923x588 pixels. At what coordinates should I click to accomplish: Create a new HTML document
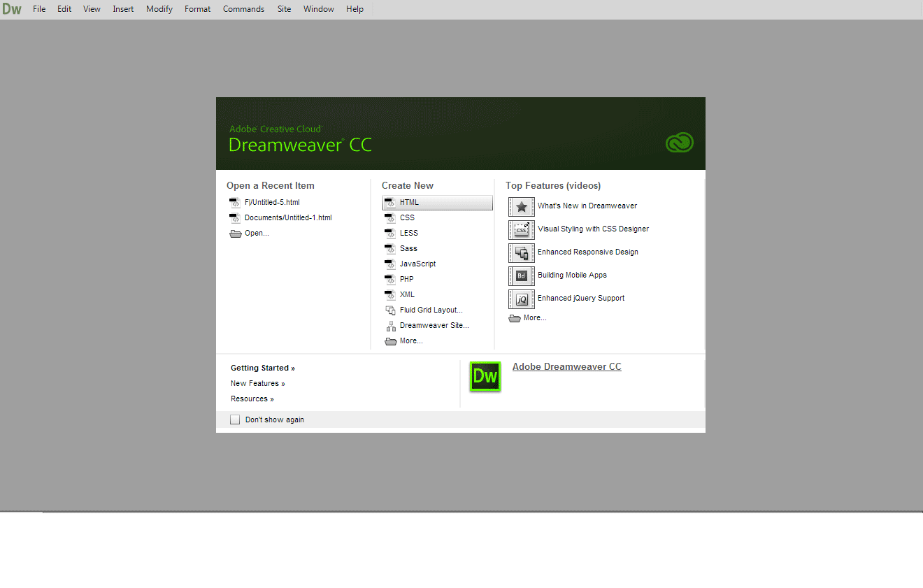(438, 203)
